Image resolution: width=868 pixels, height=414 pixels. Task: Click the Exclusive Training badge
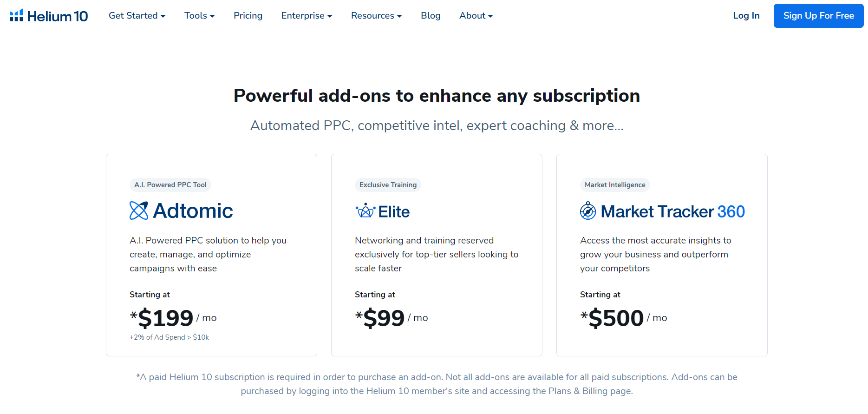[x=388, y=184]
